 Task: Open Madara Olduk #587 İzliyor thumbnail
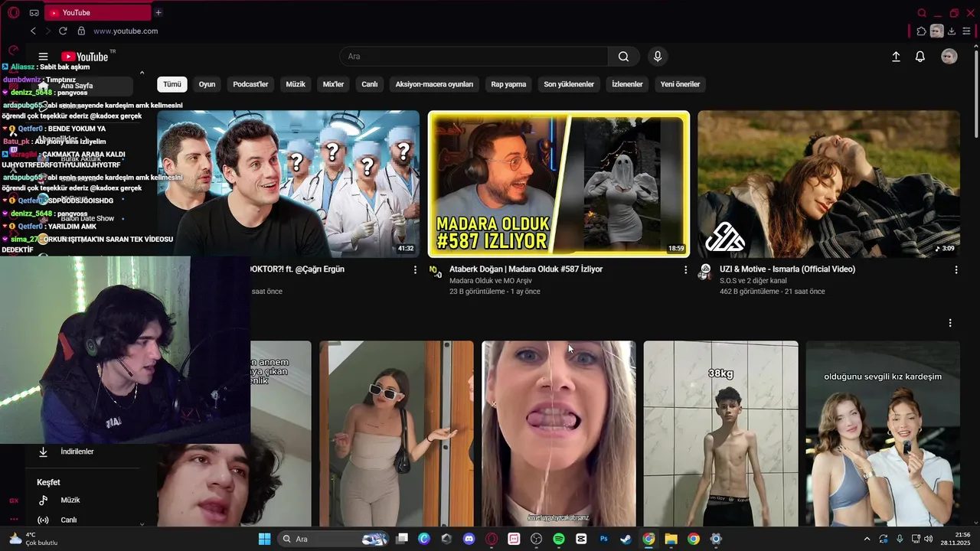pyautogui.click(x=559, y=184)
